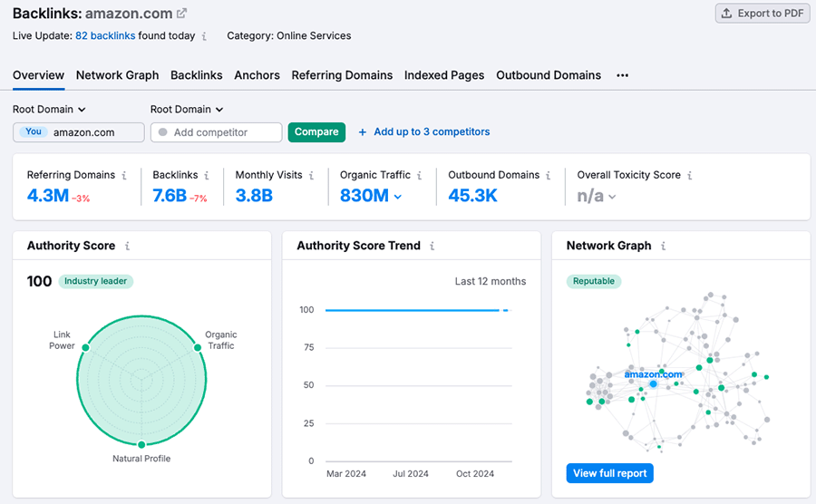Expand the Organic Traffic 830M chevron
The height and width of the screenshot is (504, 816).
pos(398,197)
